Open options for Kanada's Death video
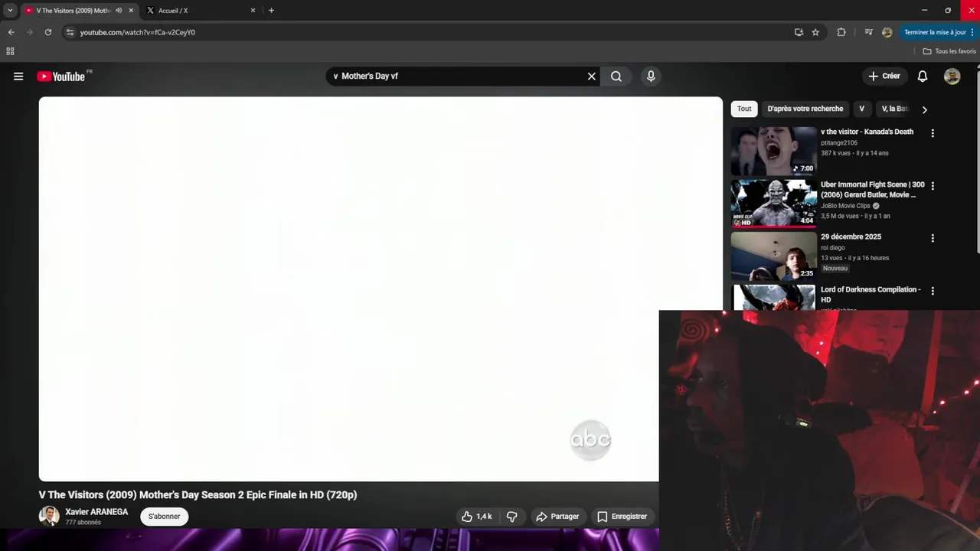The width and height of the screenshot is (980, 551). pos(932,133)
